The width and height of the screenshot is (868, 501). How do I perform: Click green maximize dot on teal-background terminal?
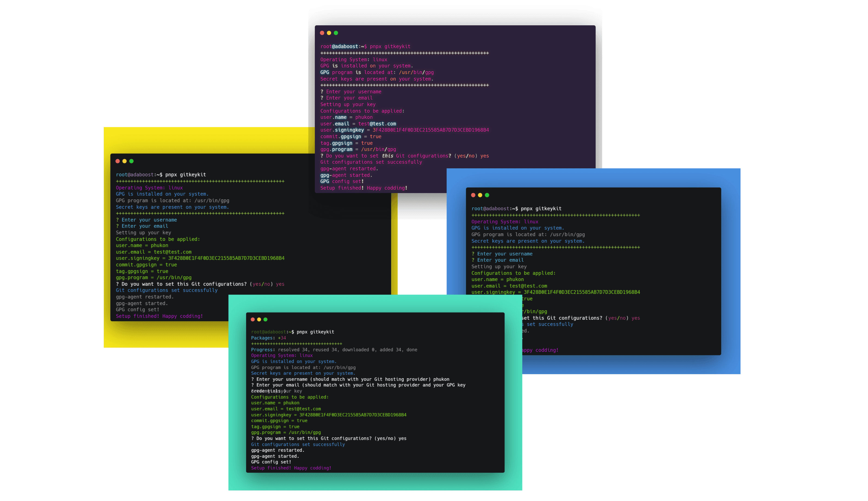point(265,319)
